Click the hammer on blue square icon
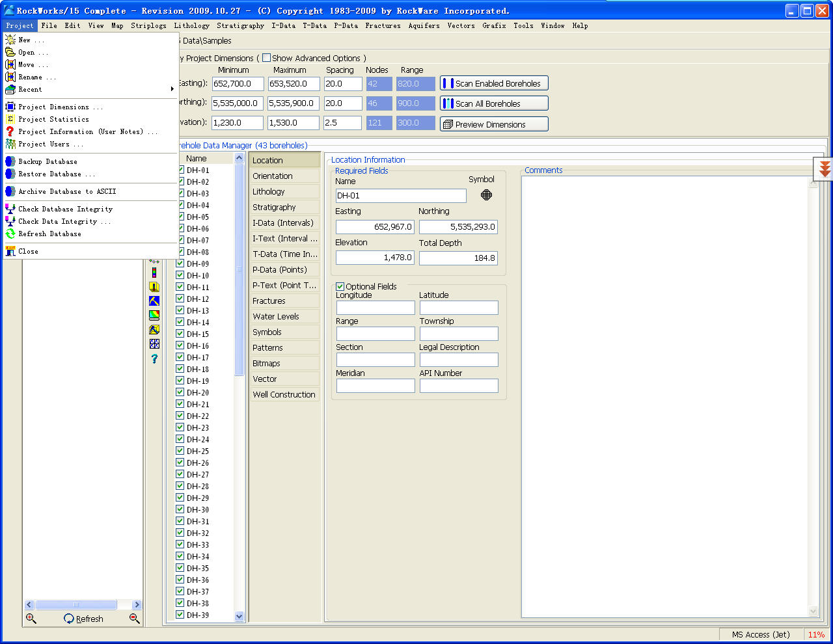 point(154,301)
